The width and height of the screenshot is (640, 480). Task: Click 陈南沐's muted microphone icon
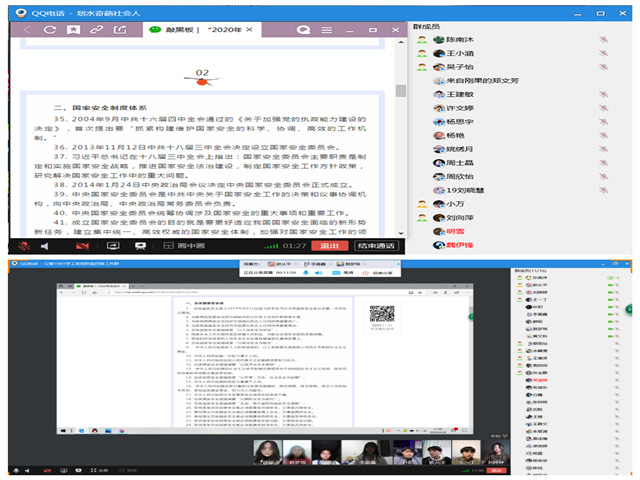tap(603, 39)
